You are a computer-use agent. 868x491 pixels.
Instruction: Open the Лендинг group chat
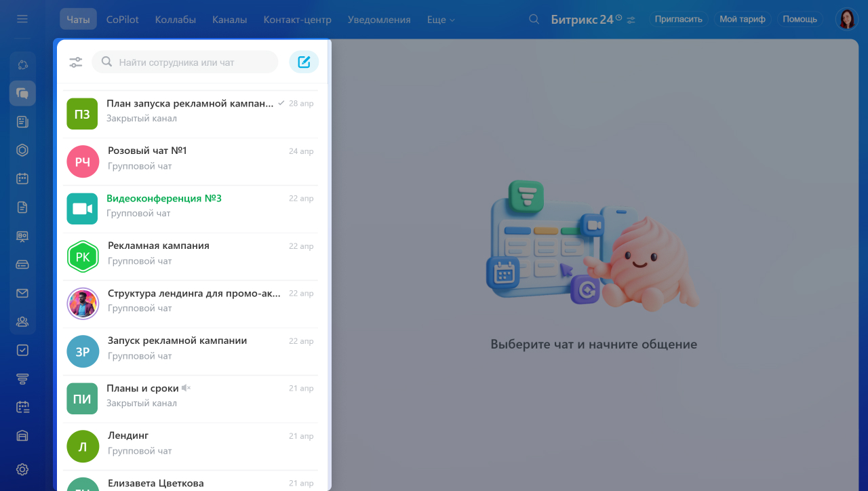(x=191, y=446)
